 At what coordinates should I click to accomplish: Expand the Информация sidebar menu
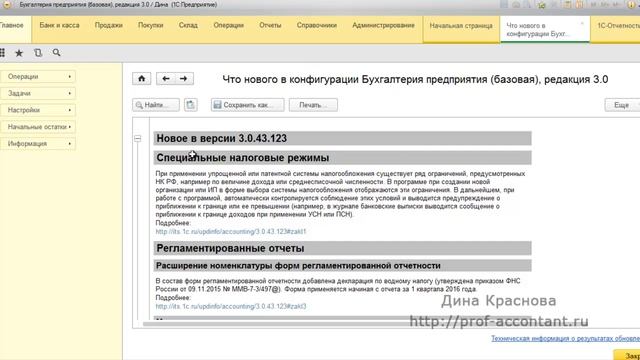coord(38,144)
